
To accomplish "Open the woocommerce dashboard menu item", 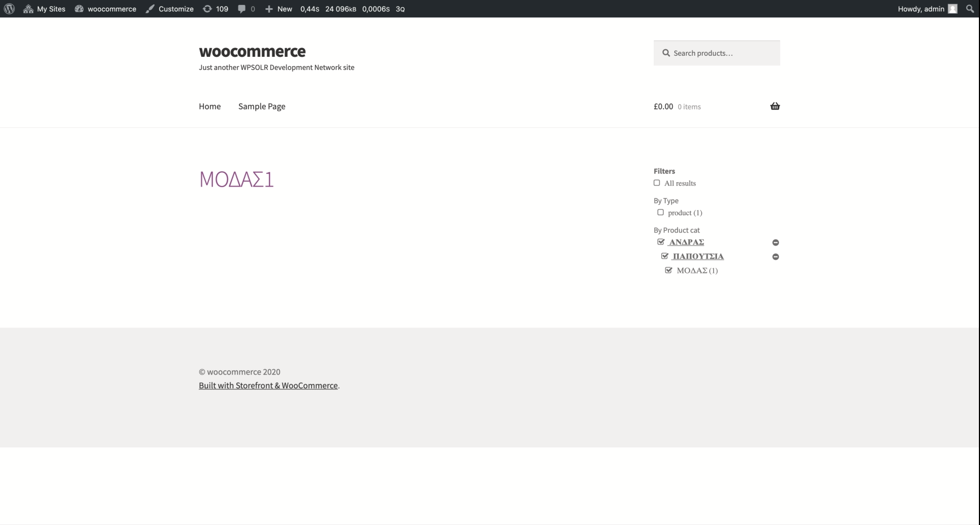I will coord(106,9).
